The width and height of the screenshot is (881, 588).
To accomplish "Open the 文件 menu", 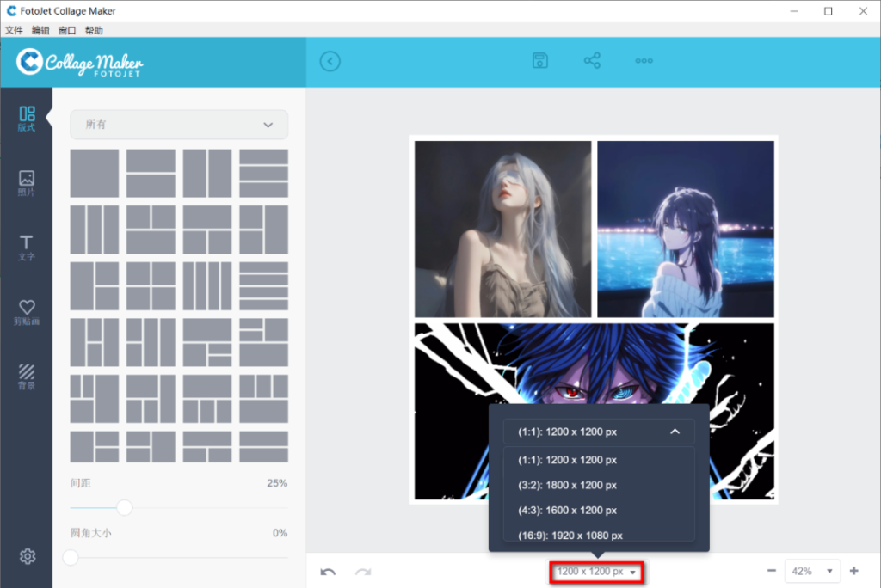I will click(x=14, y=30).
